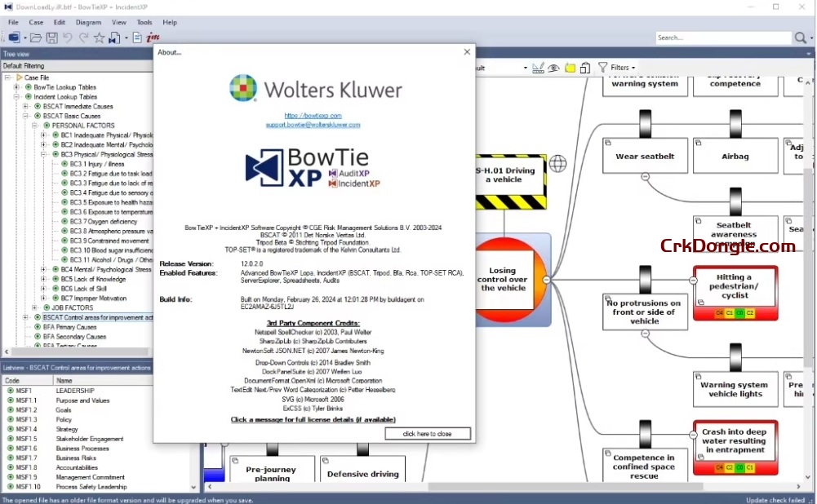
Task: Click the Redo arrow icon
Action: coord(83,38)
